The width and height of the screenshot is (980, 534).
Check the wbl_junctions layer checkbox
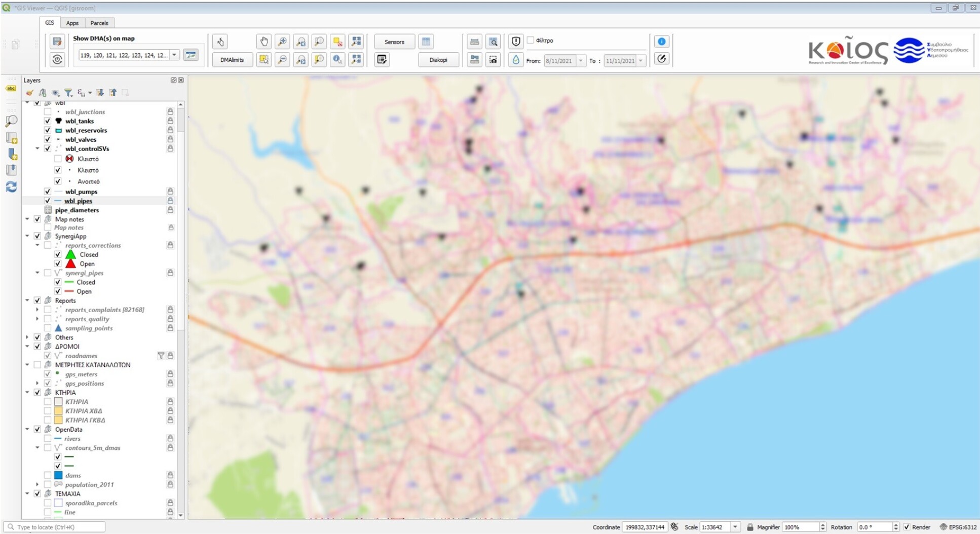click(48, 112)
